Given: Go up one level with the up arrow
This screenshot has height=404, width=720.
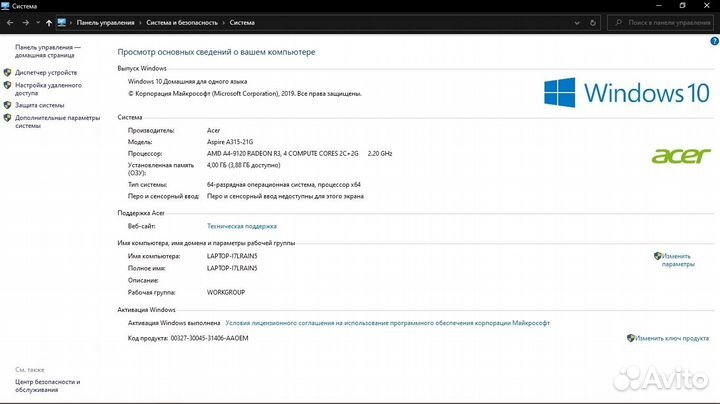Looking at the screenshot, I should coord(49,22).
